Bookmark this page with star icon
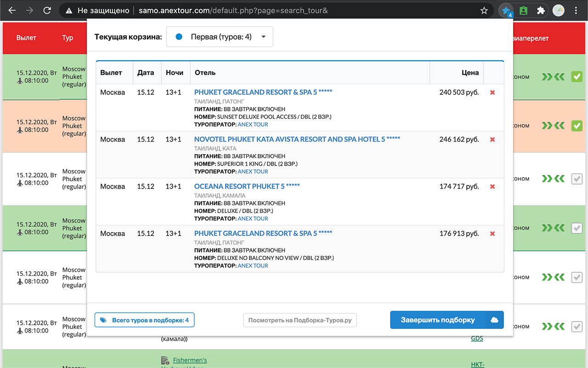Viewport: 588px width, 368px height. 484,10
